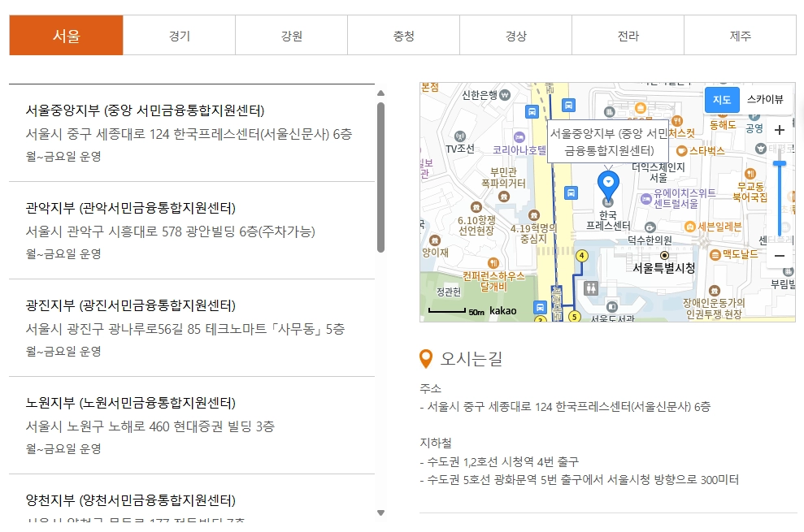Click the 코리아나호텔 hotel icon
The width and height of the screenshot is (804, 532).
(519, 136)
